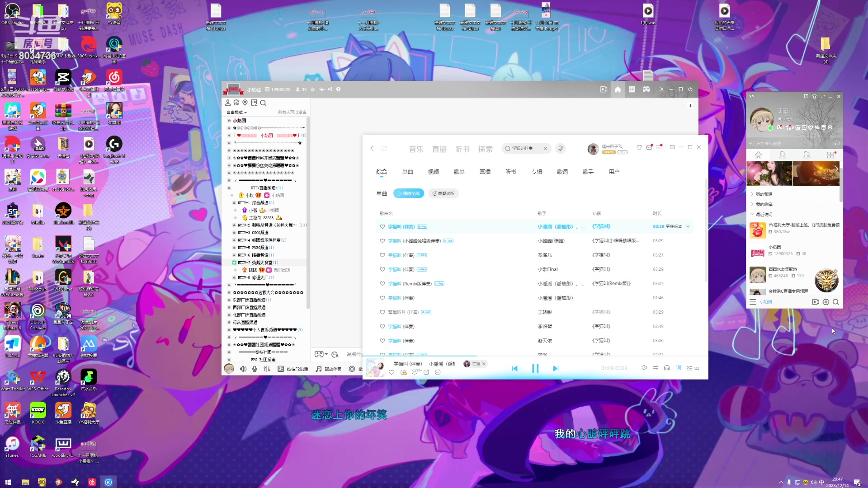Open the mail messages icon in music player
The image size is (868, 488).
tap(649, 147)
